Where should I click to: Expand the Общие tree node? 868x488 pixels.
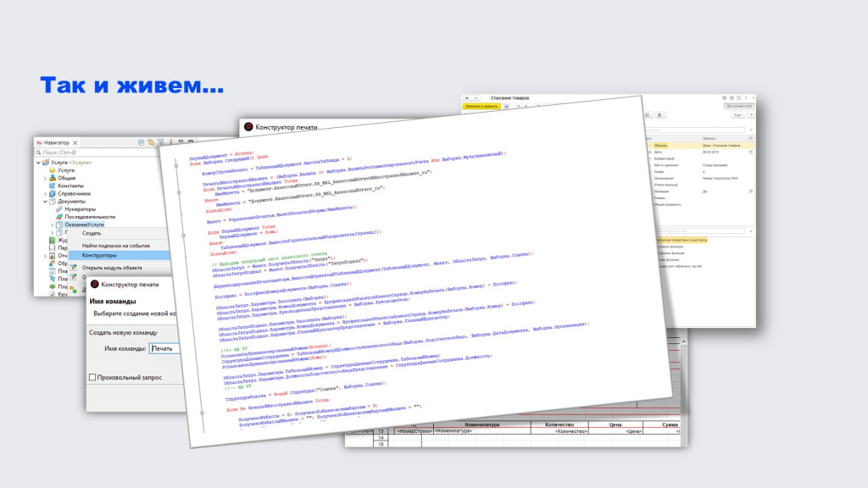click(46, 178)
